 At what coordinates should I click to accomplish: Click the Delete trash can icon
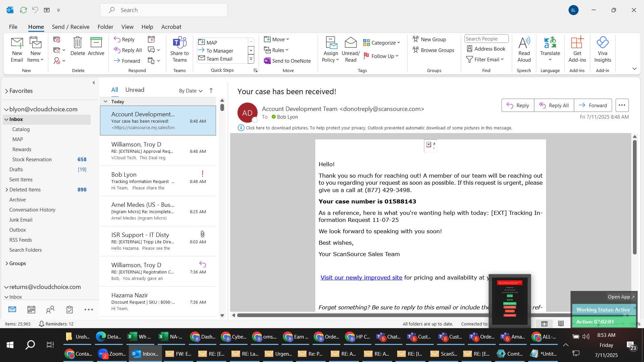77,43
